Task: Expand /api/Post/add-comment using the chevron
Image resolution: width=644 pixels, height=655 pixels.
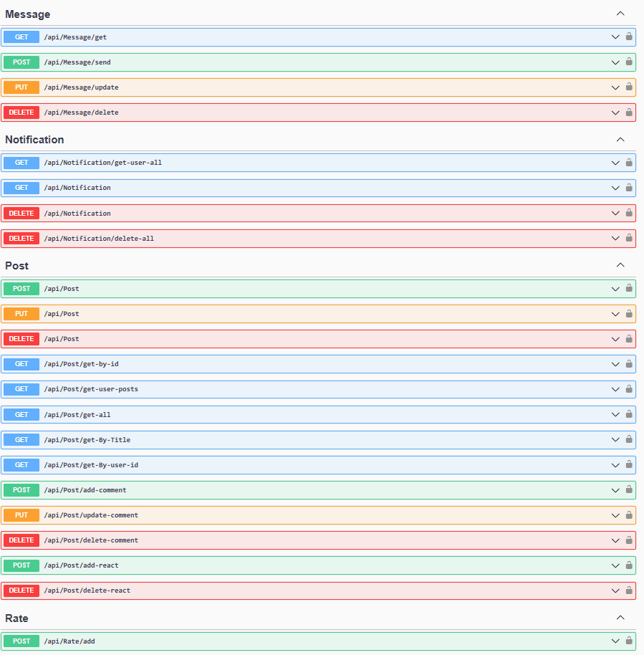Action: pos(615,490)
